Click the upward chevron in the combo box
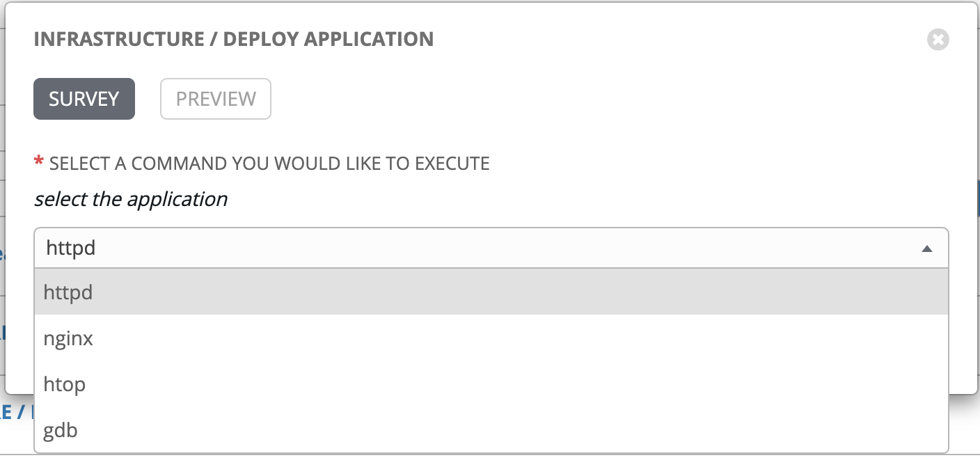 (x=928, y=248)
